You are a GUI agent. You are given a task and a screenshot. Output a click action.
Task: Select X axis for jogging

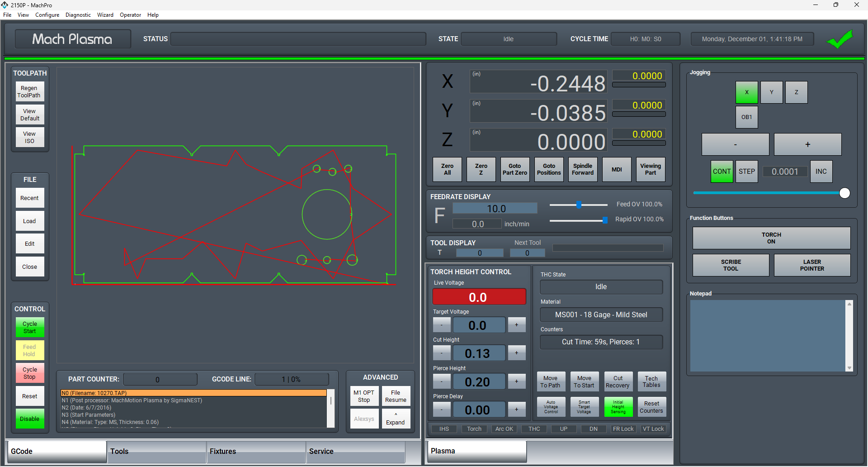pos(746,92)
